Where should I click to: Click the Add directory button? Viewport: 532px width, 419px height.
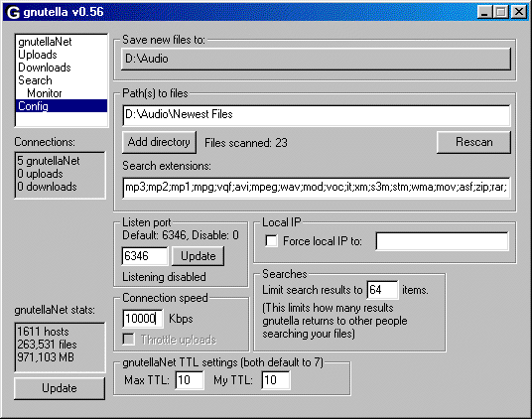[x=159, y=142]
